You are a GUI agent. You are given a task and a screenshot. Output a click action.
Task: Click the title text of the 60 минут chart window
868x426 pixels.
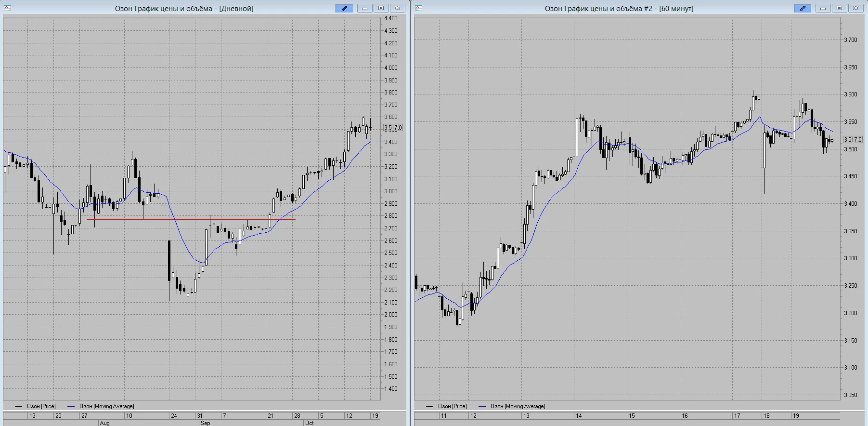pos(619,8)
